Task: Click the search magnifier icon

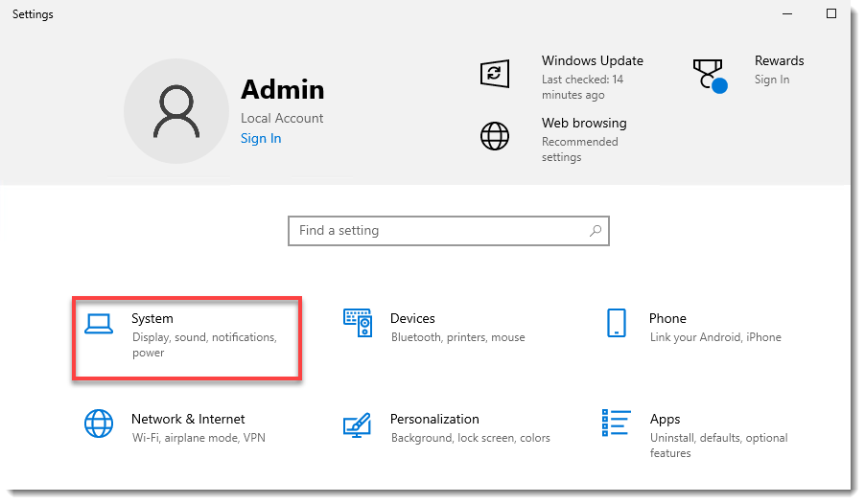Action: tap(596, 231)
